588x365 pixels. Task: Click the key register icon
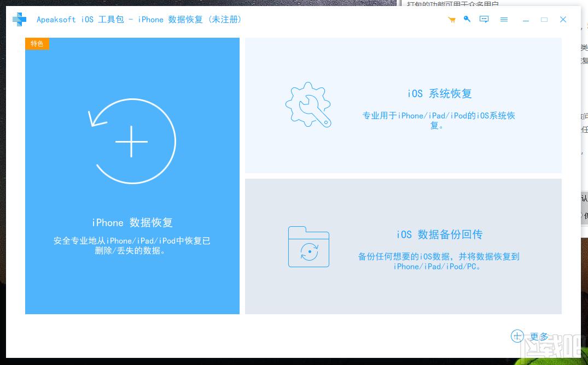(467, 19)
